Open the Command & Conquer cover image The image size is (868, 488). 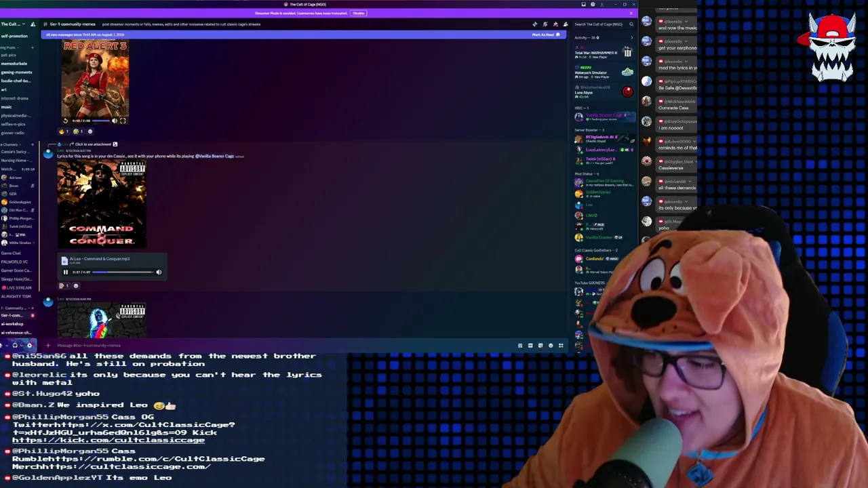click(x=101, y=205)
